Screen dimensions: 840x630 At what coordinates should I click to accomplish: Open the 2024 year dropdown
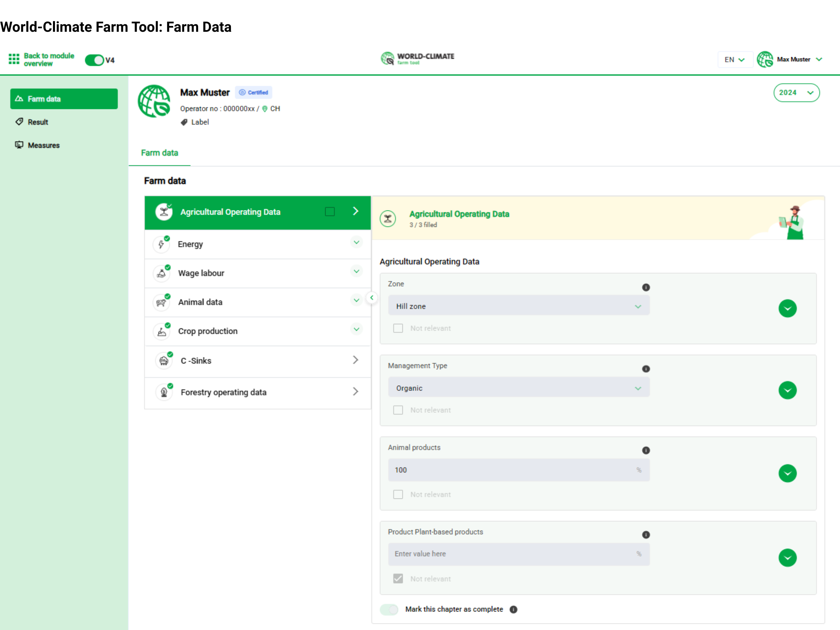pyautogui.click(x=796, y=93)
